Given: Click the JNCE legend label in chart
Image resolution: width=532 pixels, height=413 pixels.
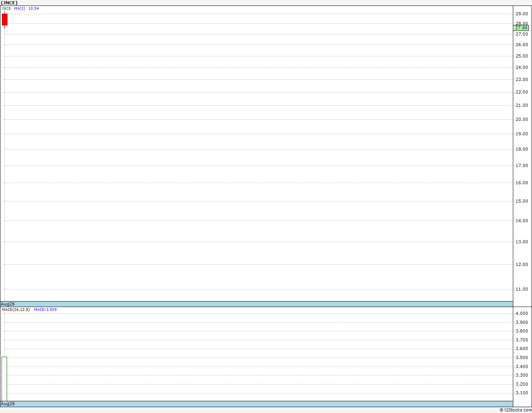Looking at the screenshot, I should pos(6,8).
